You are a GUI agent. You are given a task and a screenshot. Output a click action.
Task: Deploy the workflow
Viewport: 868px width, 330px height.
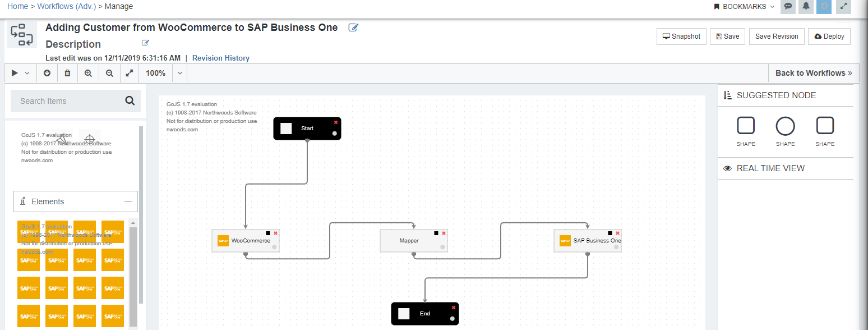tap(829, 36)
